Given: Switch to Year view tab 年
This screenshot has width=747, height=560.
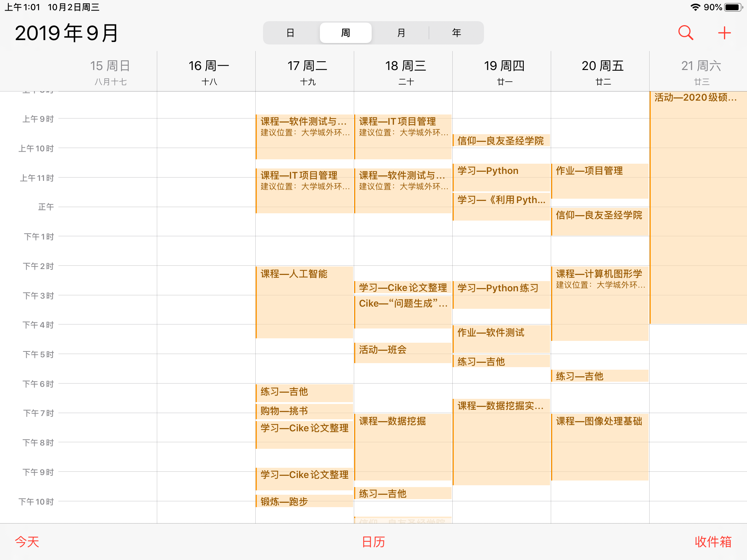Looking at the screenshot, I should click(456, 33).
